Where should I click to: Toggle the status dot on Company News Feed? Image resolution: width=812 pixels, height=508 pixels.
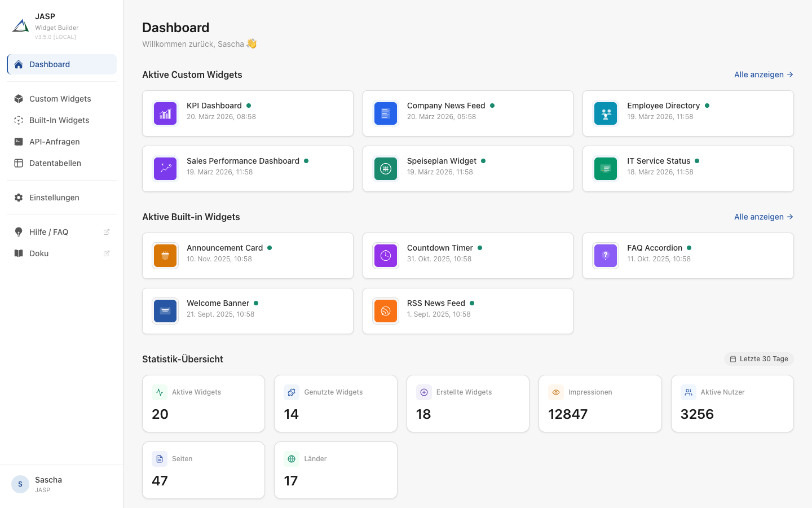click(x=492, y=105)
